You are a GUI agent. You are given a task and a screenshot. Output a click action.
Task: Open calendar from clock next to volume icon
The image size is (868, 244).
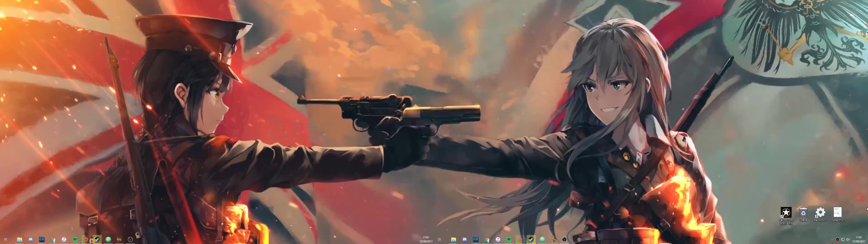click(x=859, y=239)
